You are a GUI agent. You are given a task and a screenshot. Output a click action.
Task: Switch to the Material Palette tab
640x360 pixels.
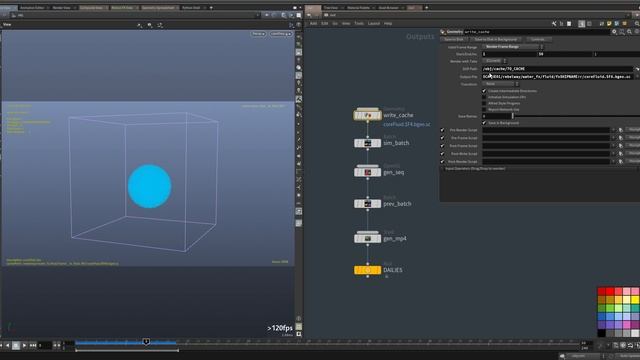click(x=358, y=8)
